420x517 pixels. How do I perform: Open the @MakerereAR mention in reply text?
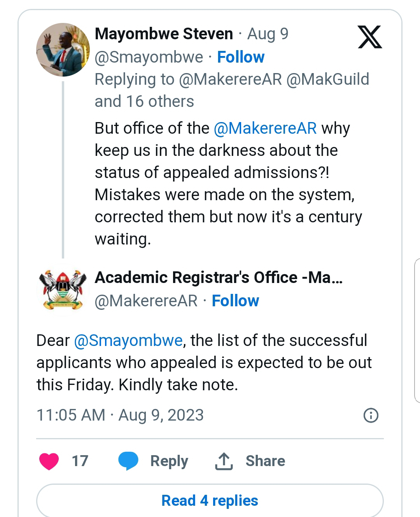(265, 128)
